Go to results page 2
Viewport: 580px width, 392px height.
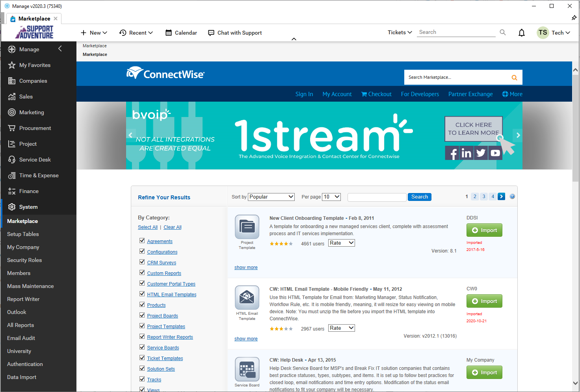(475, 196)
